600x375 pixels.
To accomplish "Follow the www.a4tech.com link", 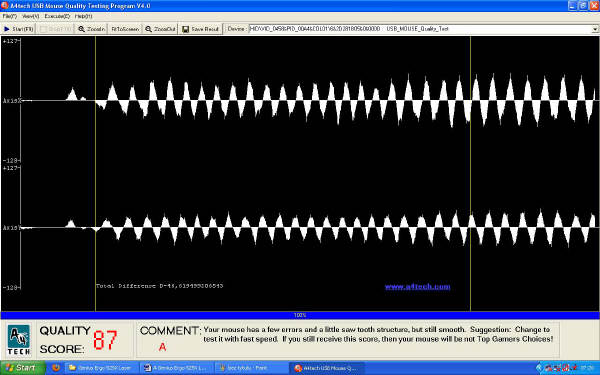I will (x=417, y=287).
